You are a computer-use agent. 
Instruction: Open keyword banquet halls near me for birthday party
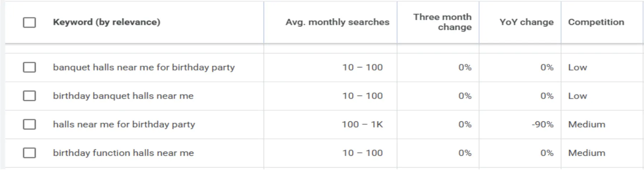[x=144, y=67]
